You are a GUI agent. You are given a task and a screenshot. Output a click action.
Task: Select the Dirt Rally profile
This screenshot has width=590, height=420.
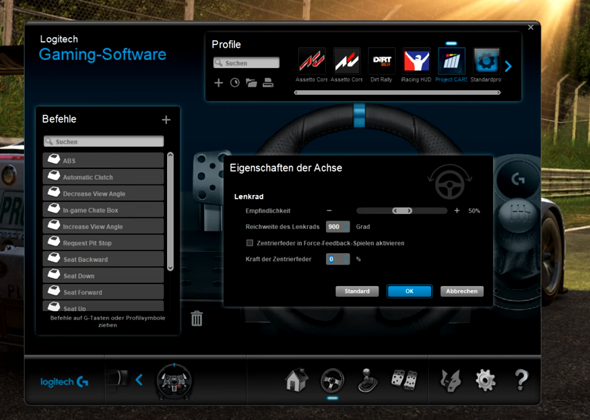click(x=381, y=61)
